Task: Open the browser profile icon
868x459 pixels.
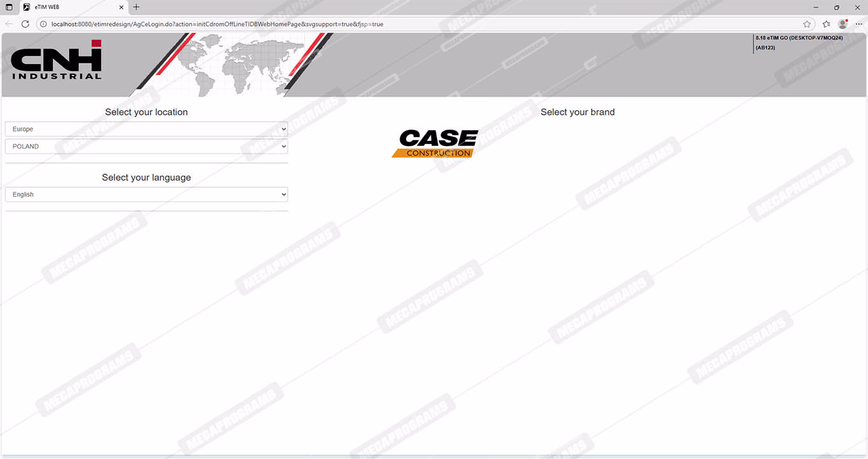Action: [843, 24]
